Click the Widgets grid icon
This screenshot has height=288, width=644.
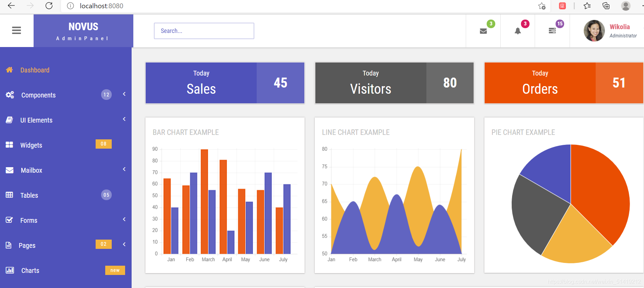[x=9, y=145]
